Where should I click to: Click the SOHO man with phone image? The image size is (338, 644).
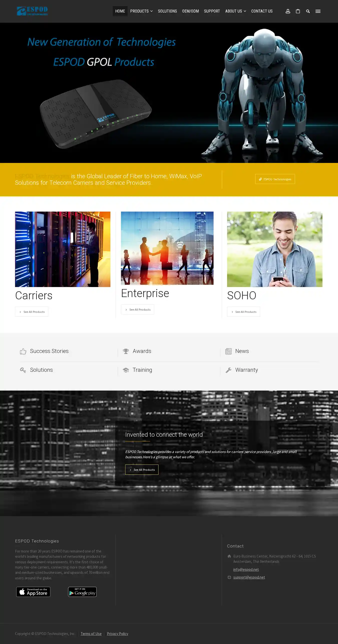click(274, 249)
